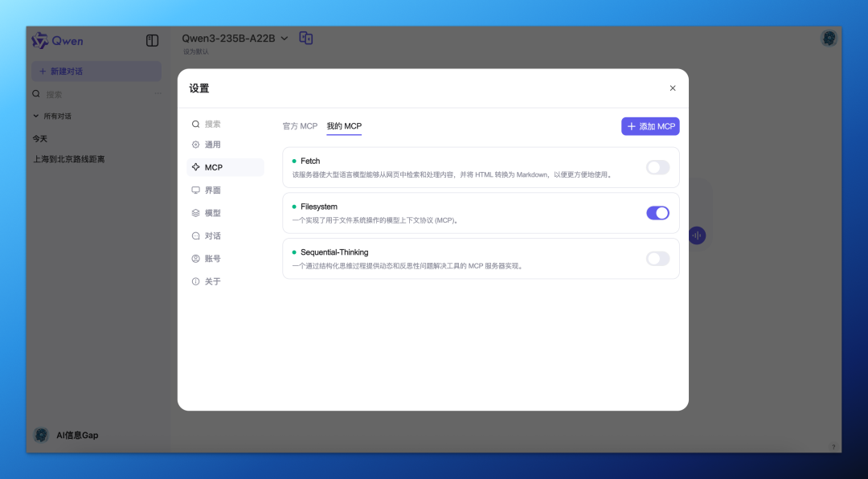Click the Qwen logo in the sidebar
The height and width of the screenshot is (479, 868).
click(x=57, y=40)
